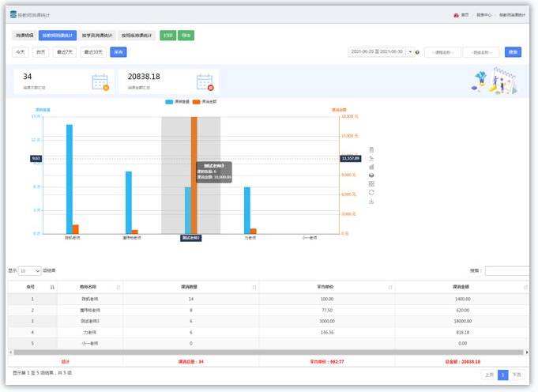
Task: Click the chart tiled view icon
Action: pos(371,184)
